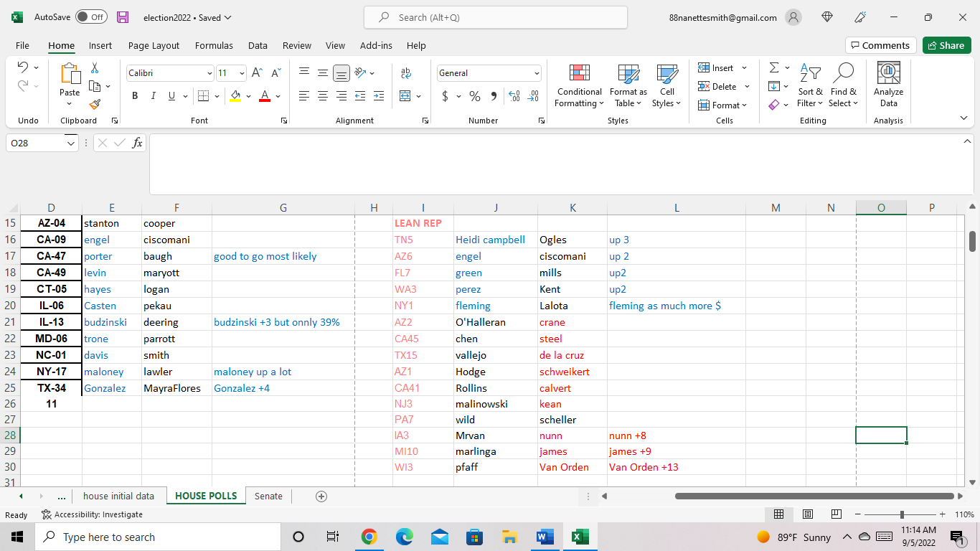Open the Calibri font name dropdown
The height and width of the screenshot is (551, 980).
click(209, 73)
